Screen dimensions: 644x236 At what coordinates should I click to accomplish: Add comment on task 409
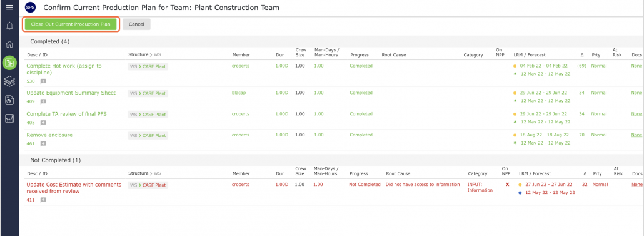point(43,101)
